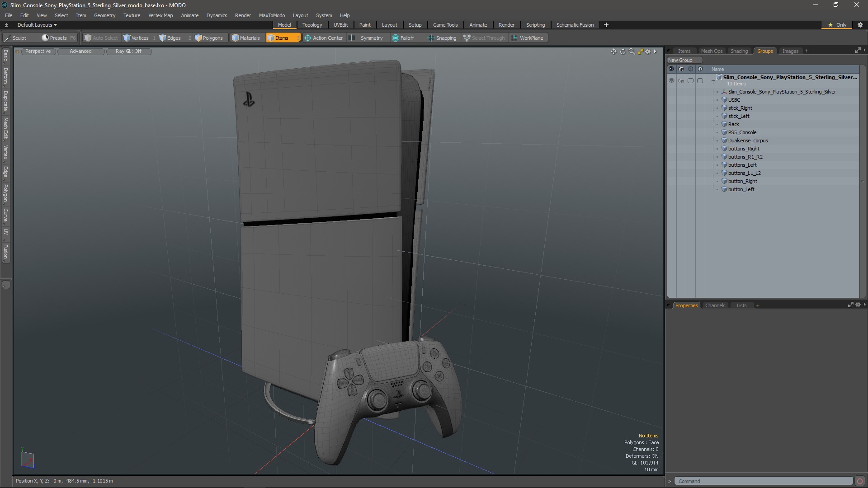This screenshot has height=488, width=868.
Task: Expand command history arrow beside Command field
Action: click(670, 481)
